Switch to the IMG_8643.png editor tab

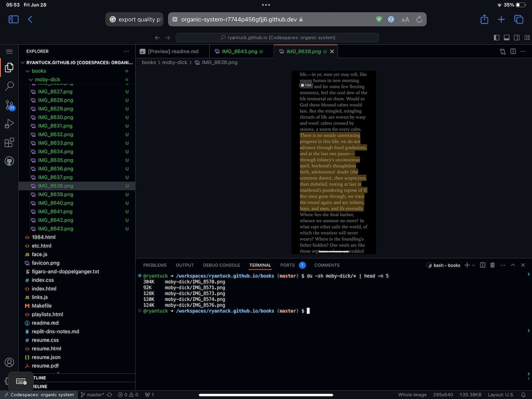[239, 52]
